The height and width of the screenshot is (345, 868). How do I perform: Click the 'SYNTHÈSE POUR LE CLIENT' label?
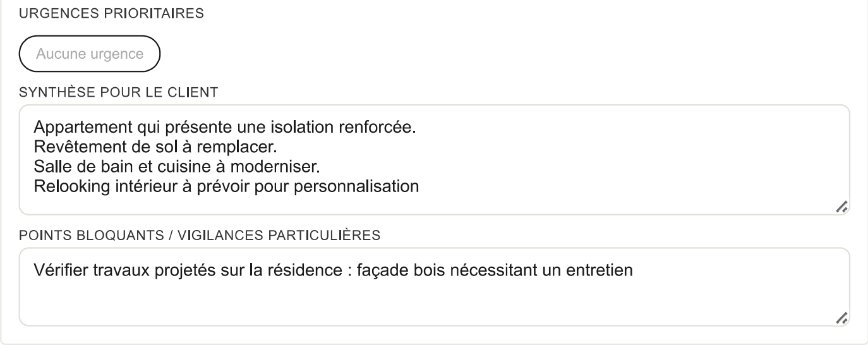tap(119, 92)
